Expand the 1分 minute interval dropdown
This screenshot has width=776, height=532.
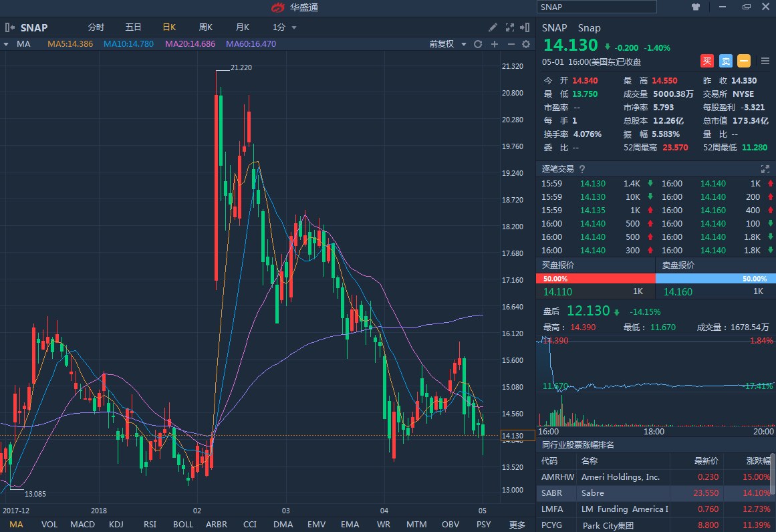(x=284, y=27)
